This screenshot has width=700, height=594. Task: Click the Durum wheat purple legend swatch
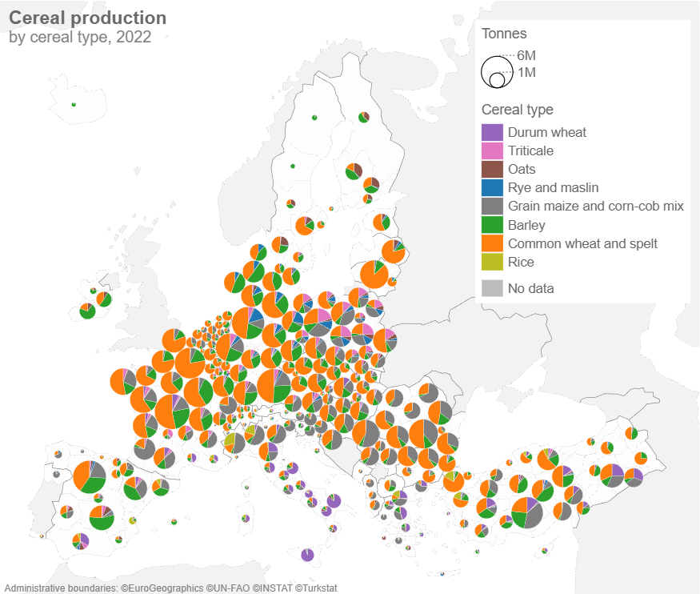tap(492, 133)
